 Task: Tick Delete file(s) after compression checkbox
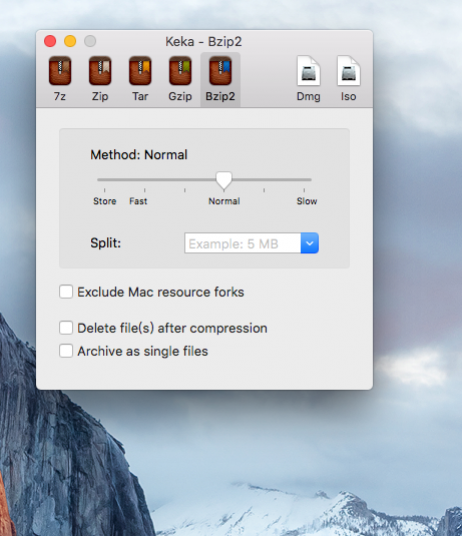point(66,328)
